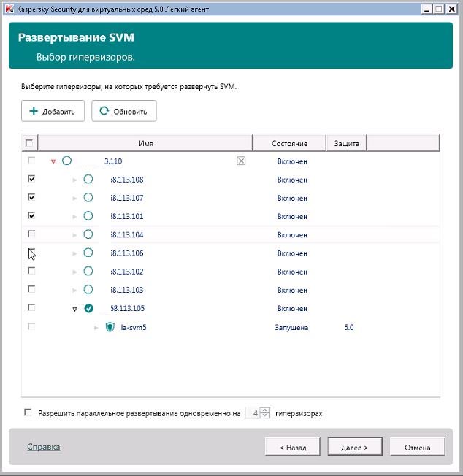Click the circle icon beside 58.113.103
This screenshot has width=463, height=476.
[x=88, y=289]
